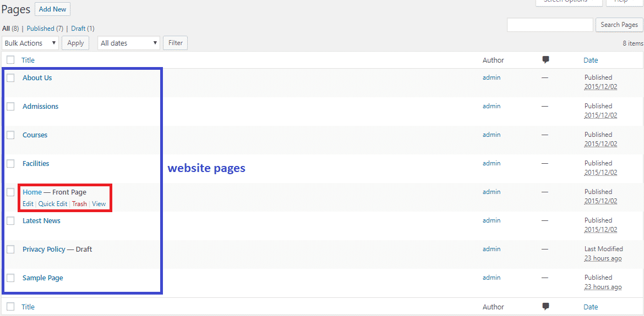Screen dimensions: 644x316
Task: Click the admin author link for Latest News
Action: click(x=492, y=220)
